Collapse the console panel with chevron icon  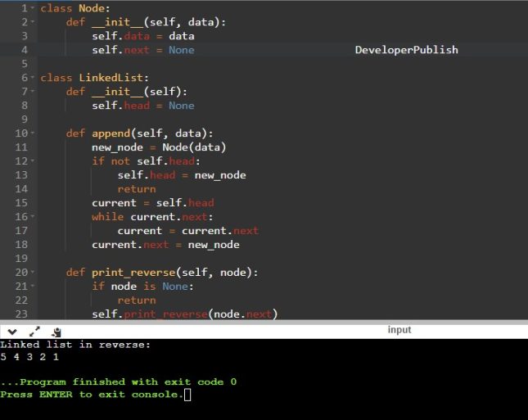tap(12, 332)
